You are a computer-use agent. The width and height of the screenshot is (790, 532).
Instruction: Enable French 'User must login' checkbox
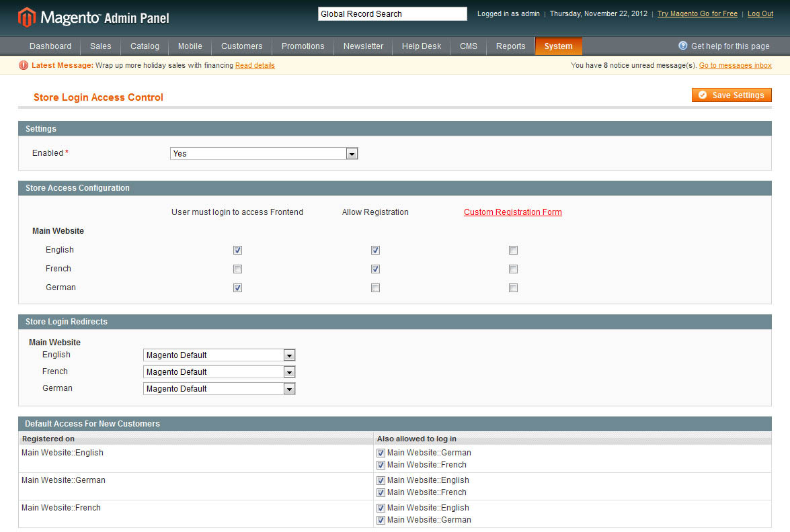click(238, 269)
